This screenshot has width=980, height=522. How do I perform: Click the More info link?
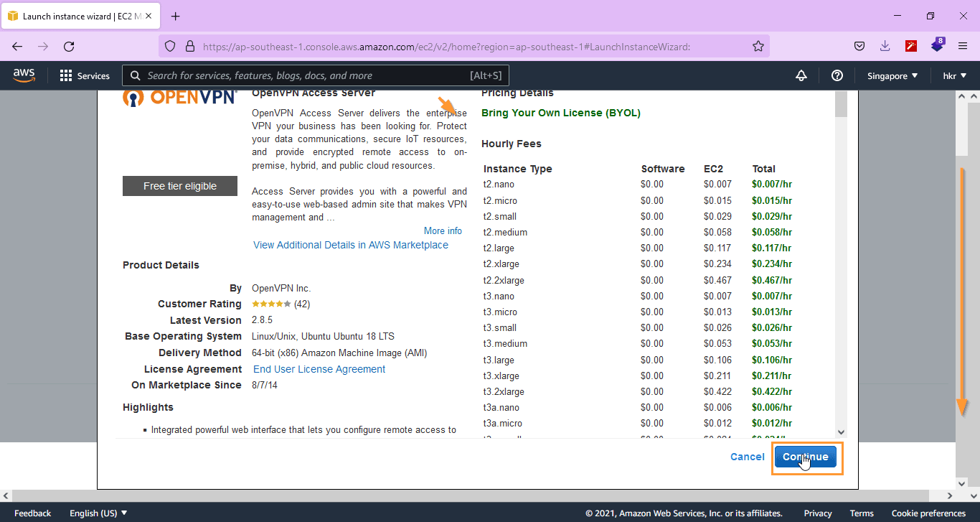(x=443, y=230)
